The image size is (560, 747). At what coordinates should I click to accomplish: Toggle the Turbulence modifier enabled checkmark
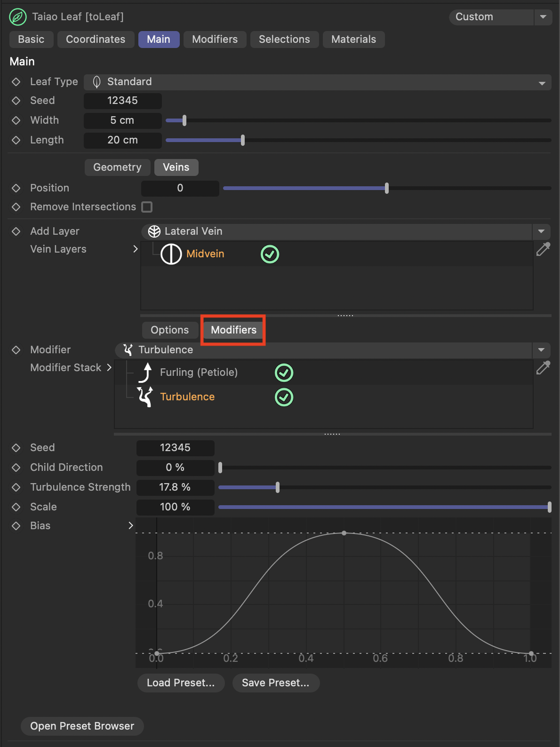pos(284,397)
